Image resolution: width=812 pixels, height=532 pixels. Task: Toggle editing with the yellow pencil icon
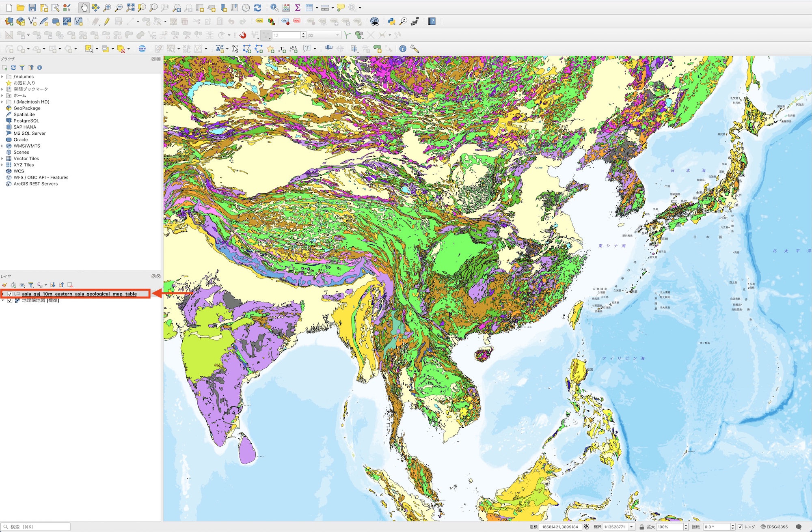coord(107,21)
